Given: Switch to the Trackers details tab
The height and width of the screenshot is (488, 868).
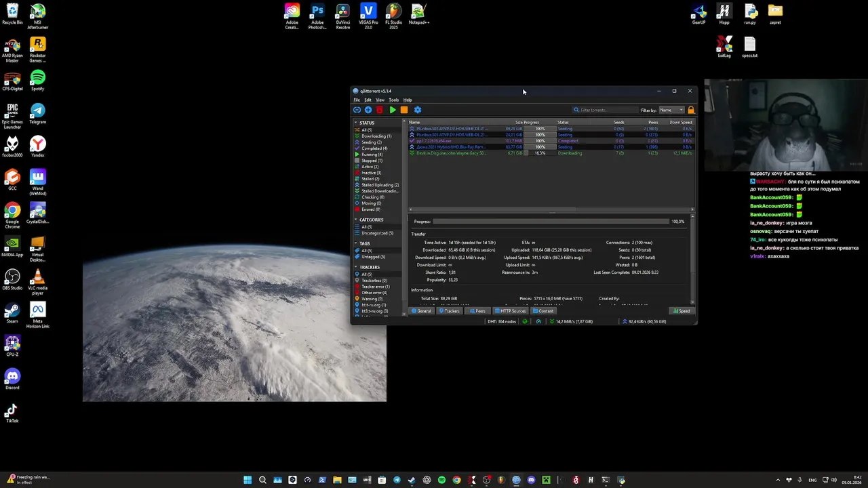Looking at the screenshot, I should (x=449, y=311).
